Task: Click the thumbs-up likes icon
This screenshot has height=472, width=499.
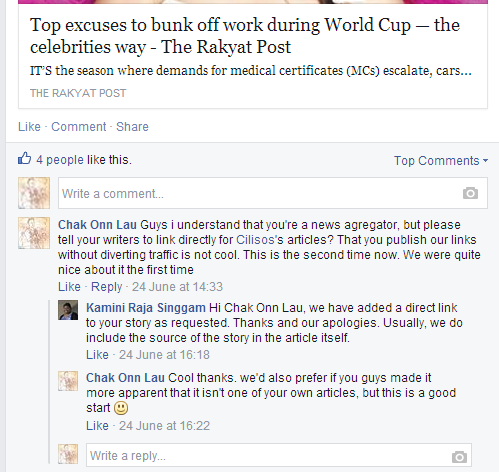Action: pos(24,159)
